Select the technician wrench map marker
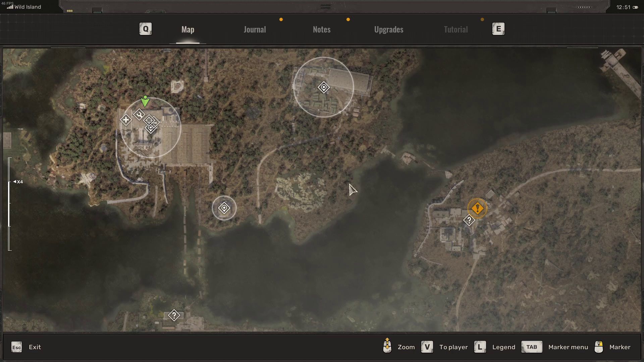Screen dimensions: 644x362 click(139, 115)
